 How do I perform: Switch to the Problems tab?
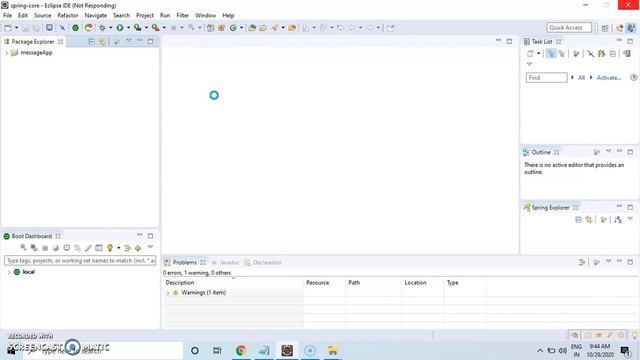[184, 262]
